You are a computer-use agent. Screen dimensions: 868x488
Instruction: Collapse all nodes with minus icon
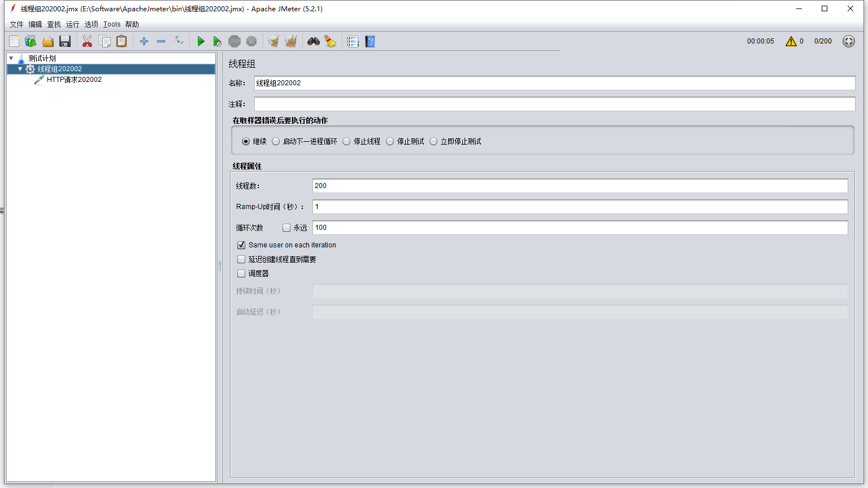click(x=161, y=41)
